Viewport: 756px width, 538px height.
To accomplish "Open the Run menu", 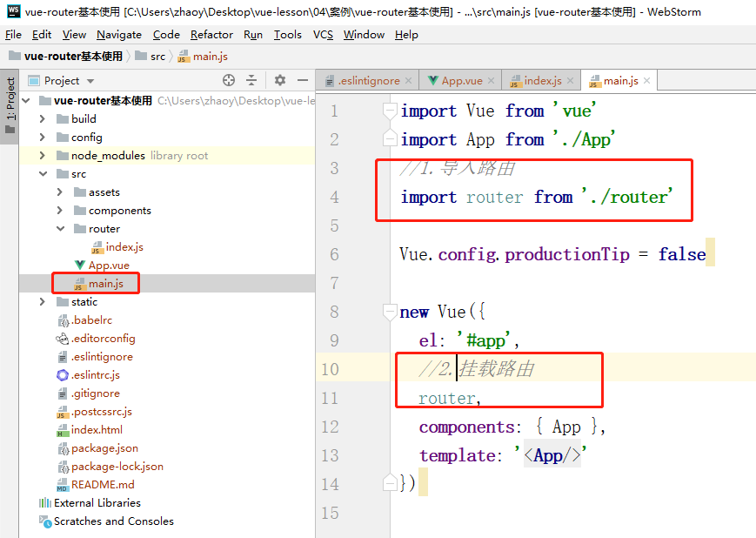I will pos(253,35).
